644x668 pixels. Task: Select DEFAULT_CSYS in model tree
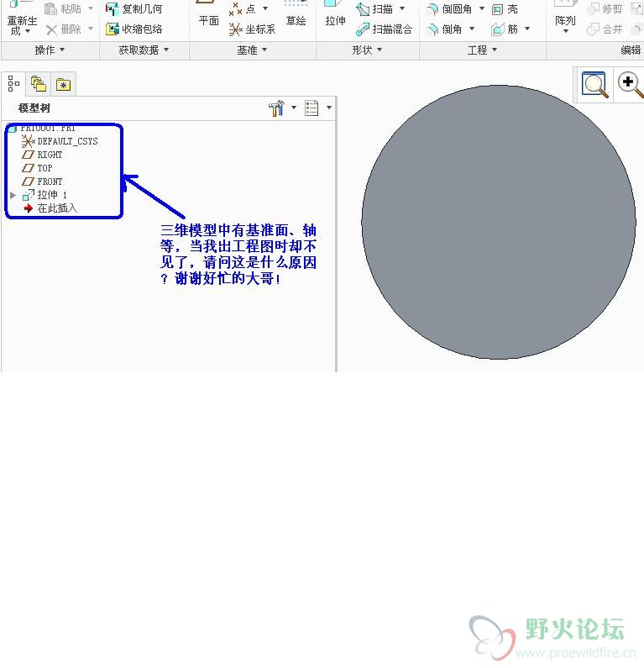tap(60, 141)
